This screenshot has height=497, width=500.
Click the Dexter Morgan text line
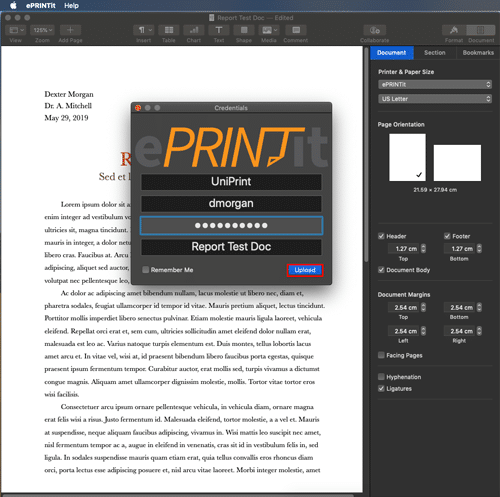pyautogui.click(x=69, y=94)
